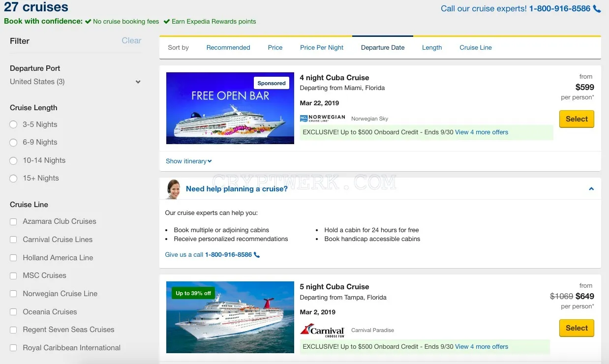Click the Need help planning a cruise heading
The height and width of the screenshot is (364, 609).
coord(237,189)
